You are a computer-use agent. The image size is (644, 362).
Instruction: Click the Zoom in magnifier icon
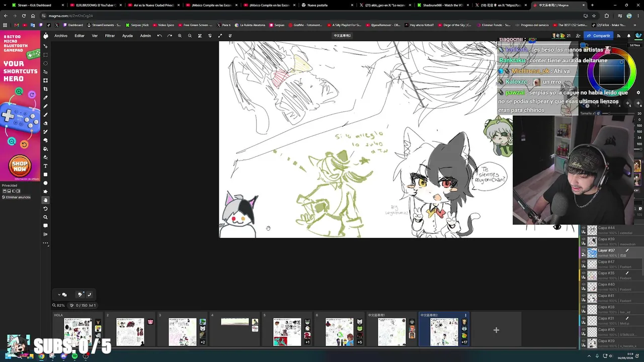pos(180,36)
